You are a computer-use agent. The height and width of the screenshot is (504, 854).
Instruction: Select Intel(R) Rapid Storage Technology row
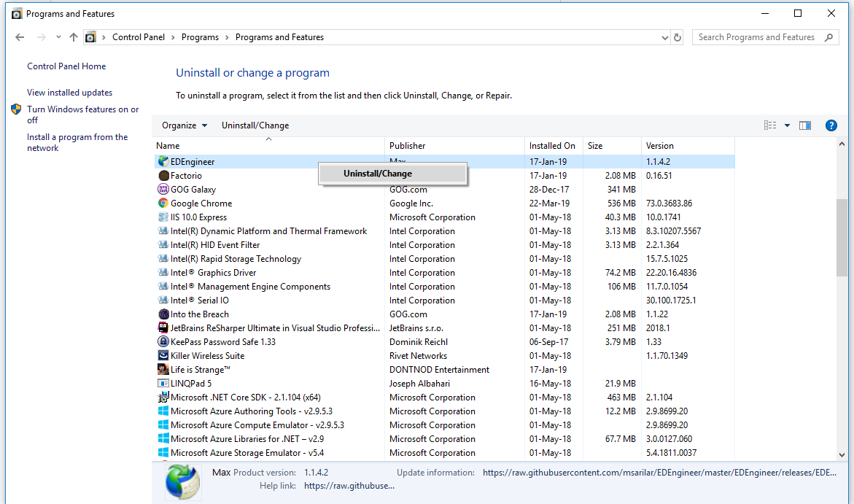444,259
